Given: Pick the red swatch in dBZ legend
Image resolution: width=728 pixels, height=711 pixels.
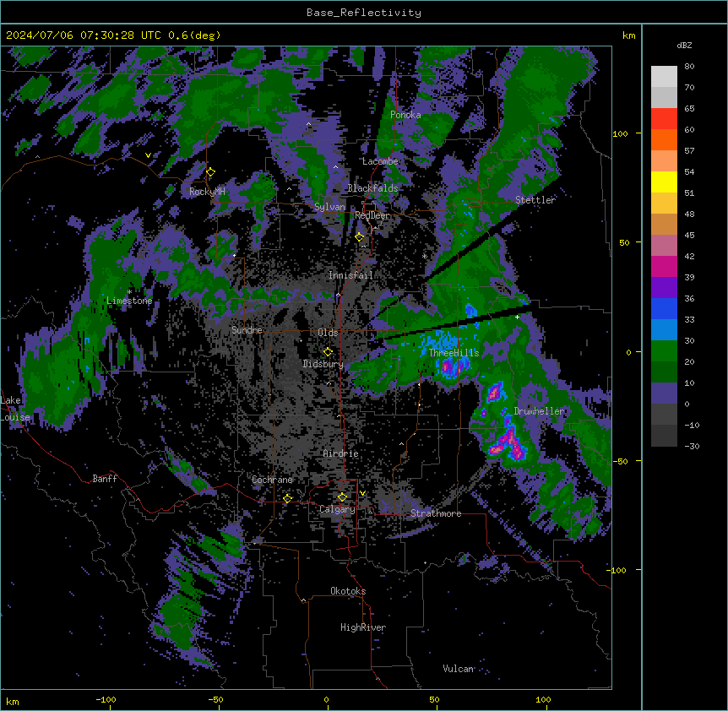Looking at the screenshot, I should click(x=664, y=119).
